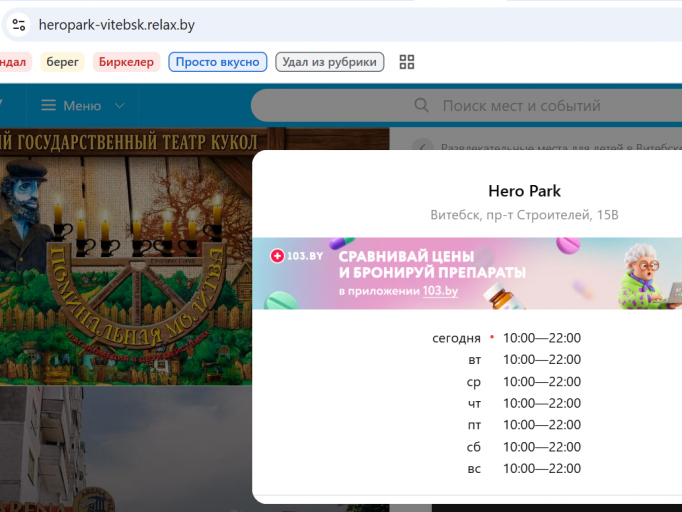Open site info icon in address bar

tap(19, 25)
